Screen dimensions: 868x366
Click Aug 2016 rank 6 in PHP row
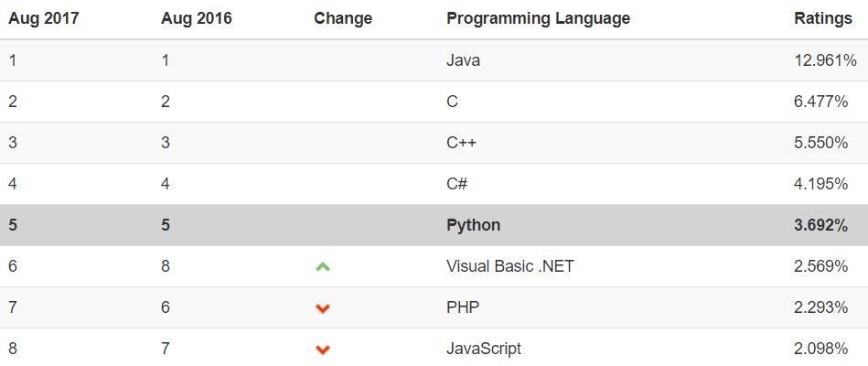pyautogui.click(x=166, y=307)
